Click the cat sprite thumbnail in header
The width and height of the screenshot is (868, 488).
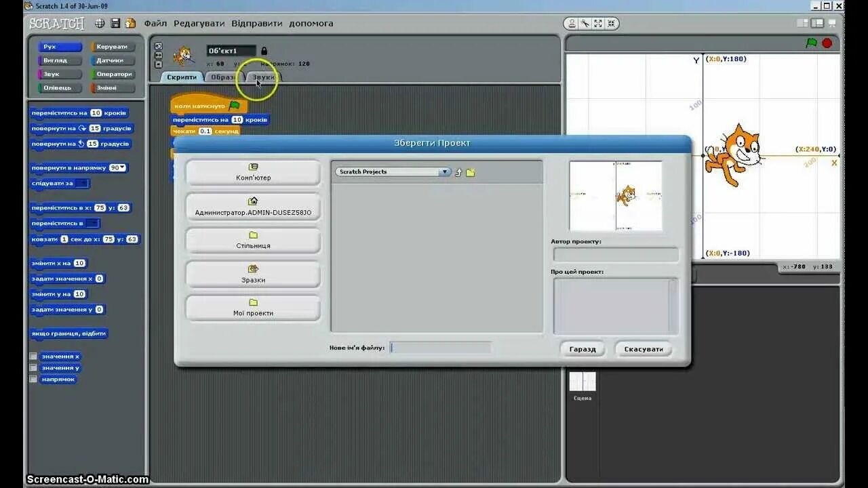click(x=183, y=55)
